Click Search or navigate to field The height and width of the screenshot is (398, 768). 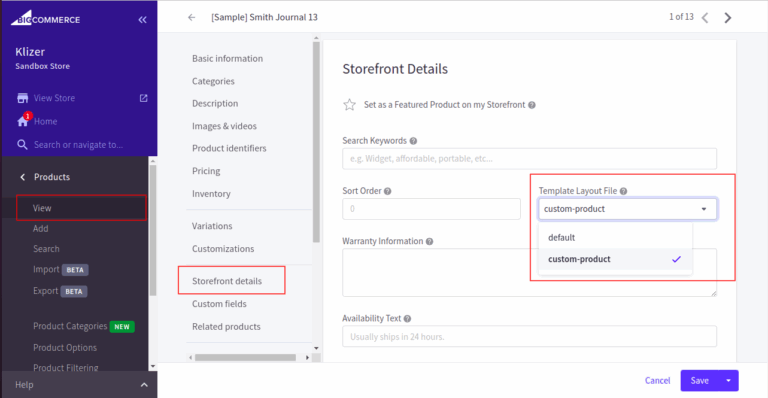[78, 145]
